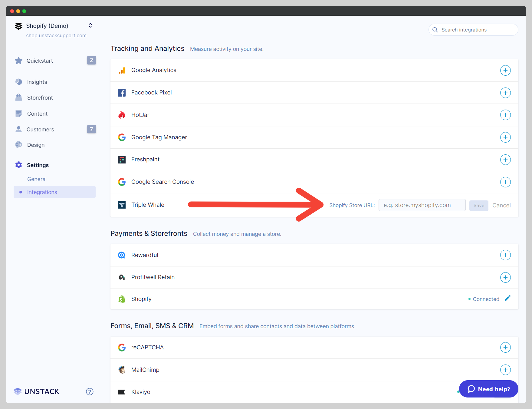The height and width of the screenshot is (409, 532).
Task: Add the Rewardful integration
Action: (x=505, y=255)
